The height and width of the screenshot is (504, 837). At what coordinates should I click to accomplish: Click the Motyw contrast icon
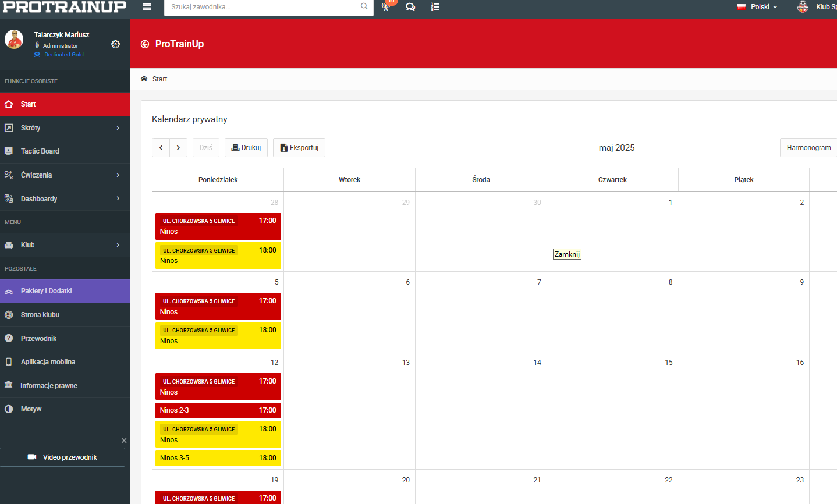point(9,409)
